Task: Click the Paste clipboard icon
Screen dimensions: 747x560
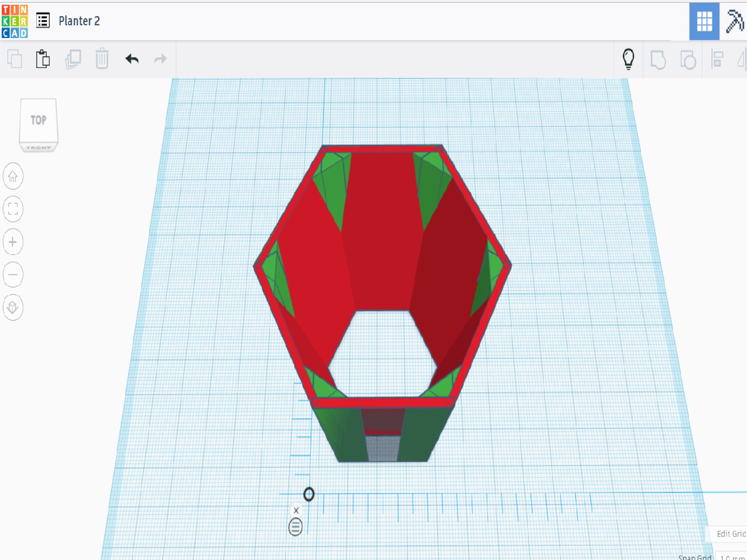Action: click(43, 59)
